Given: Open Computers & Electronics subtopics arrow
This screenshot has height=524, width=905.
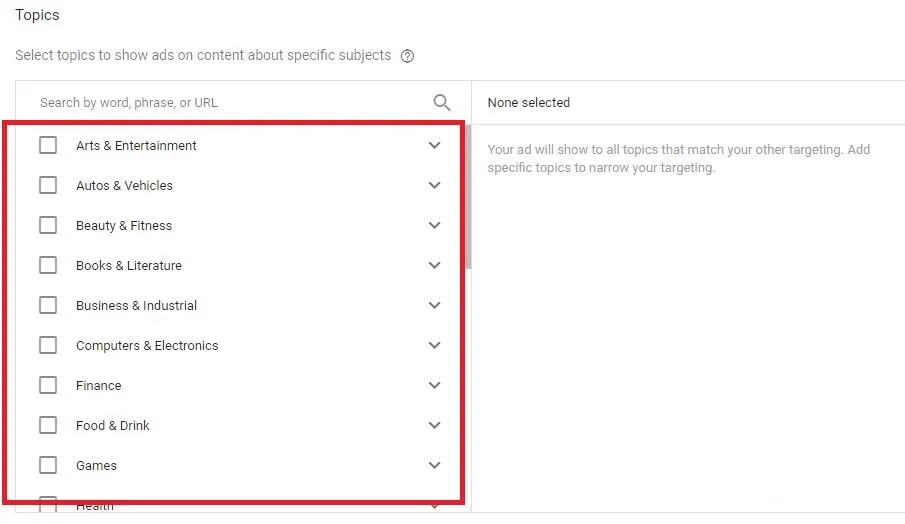Looking at the screenshot, I should point(434,345).
